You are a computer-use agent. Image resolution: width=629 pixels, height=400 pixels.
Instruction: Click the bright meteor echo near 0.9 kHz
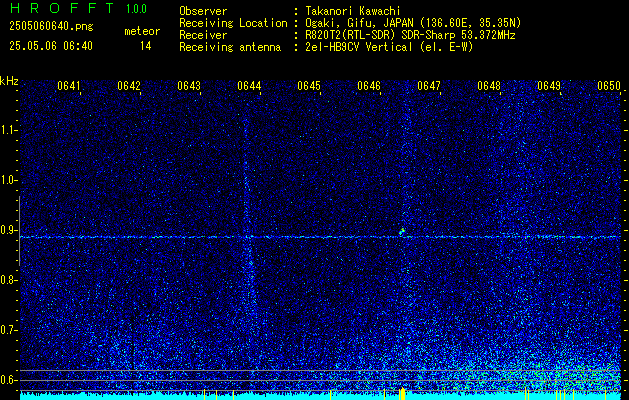[402, 231]
